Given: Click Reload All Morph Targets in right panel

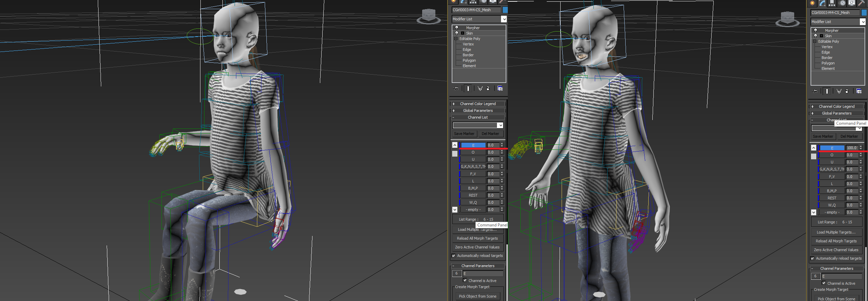Looking at the screenshot, I should pyautogui.click(x=836, y=241).
